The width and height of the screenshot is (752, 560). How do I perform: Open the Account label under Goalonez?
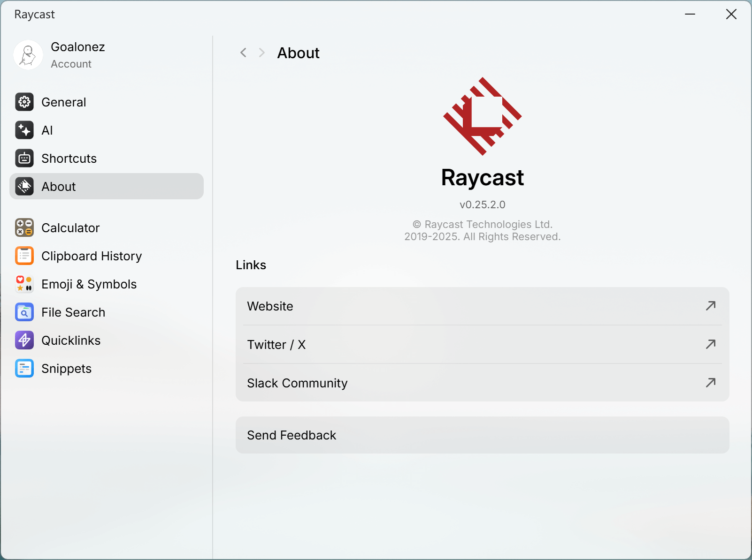coord(71,64)
